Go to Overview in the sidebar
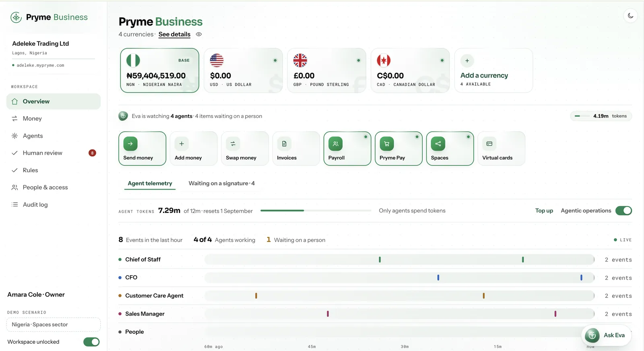This screenshot has width=644, height=351. 54,101
